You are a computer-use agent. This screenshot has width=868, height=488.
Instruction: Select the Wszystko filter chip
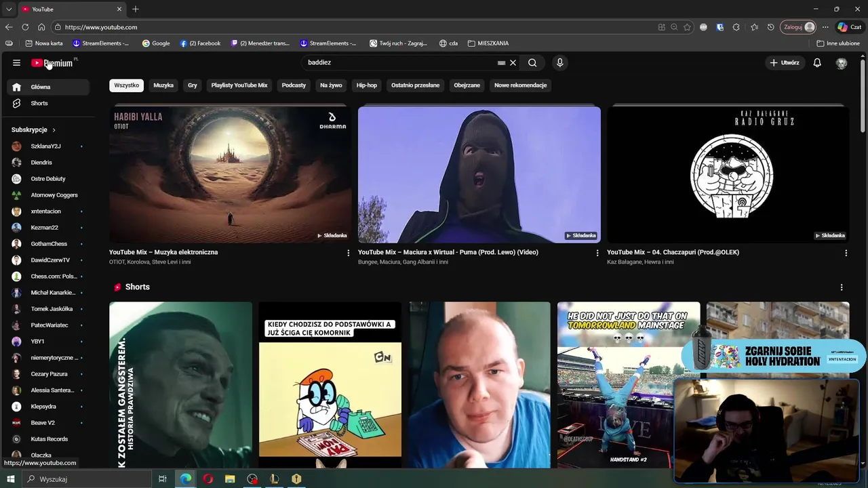(126, 85)
